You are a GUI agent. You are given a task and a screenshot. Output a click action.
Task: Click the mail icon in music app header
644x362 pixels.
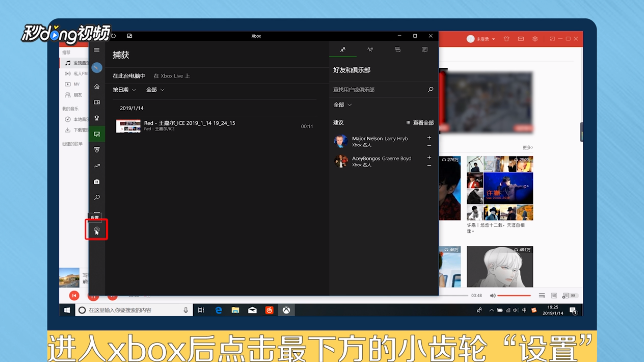521,39
